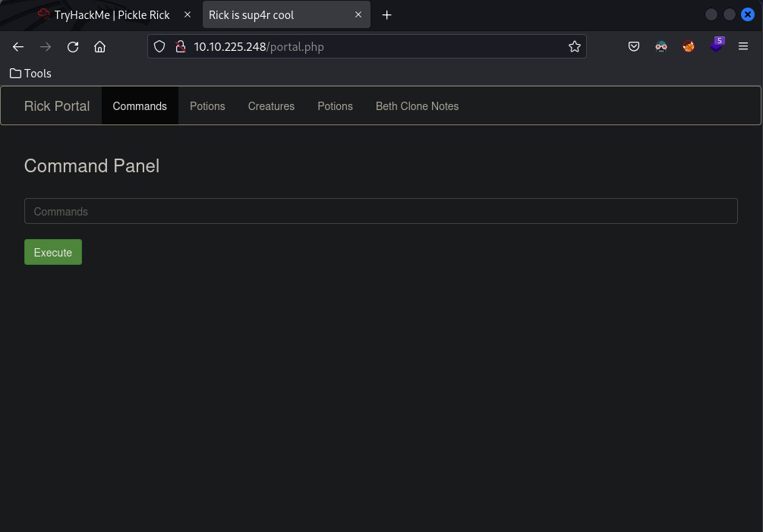
Task: Open the Firefox hamburger application menu
Action: click(x=743, y=47)
